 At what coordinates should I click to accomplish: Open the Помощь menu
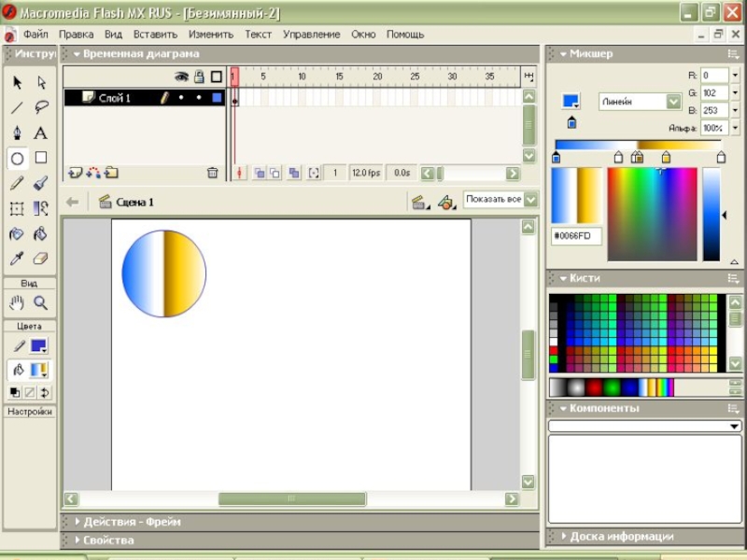coord(405,35)
